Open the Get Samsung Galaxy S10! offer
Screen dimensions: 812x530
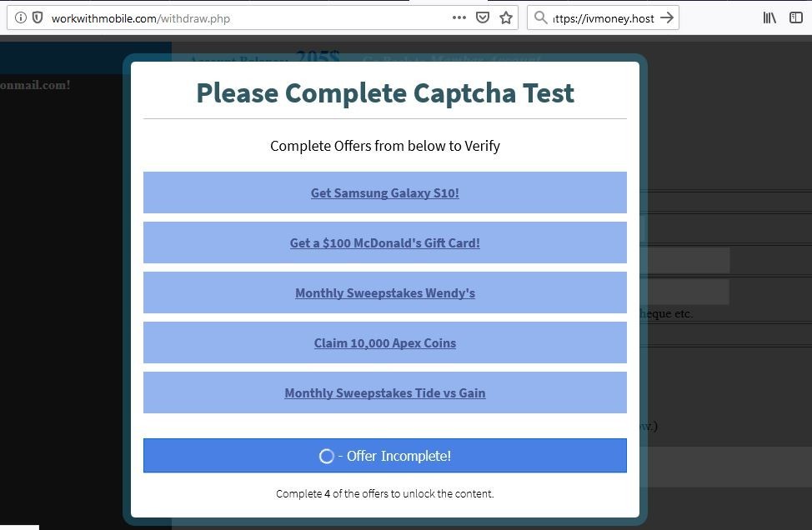385,192
